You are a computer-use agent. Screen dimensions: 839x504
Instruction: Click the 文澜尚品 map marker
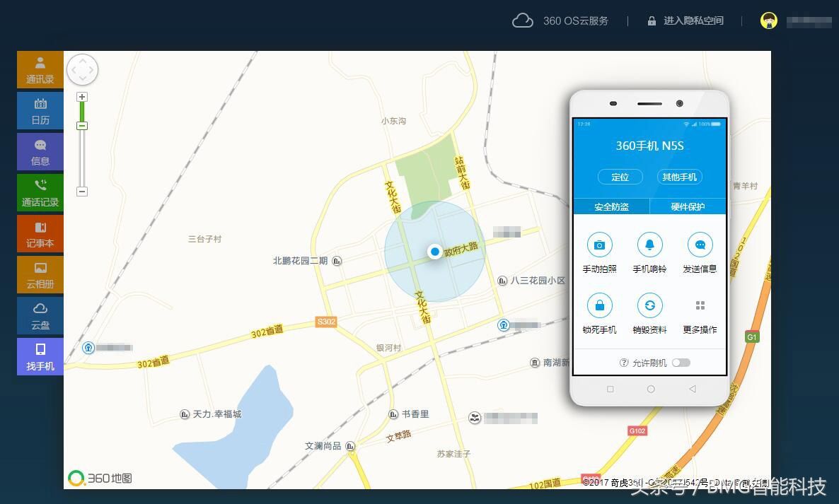(350, 446)
